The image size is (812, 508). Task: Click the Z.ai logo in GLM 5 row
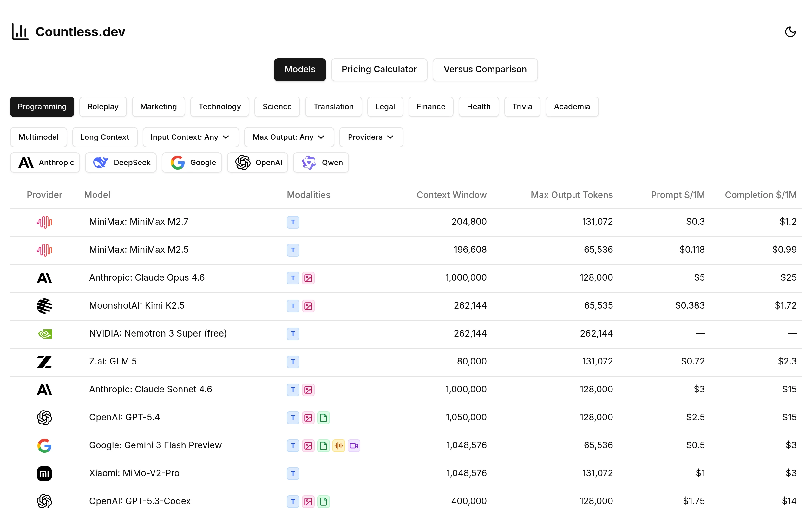pos(44,362)
